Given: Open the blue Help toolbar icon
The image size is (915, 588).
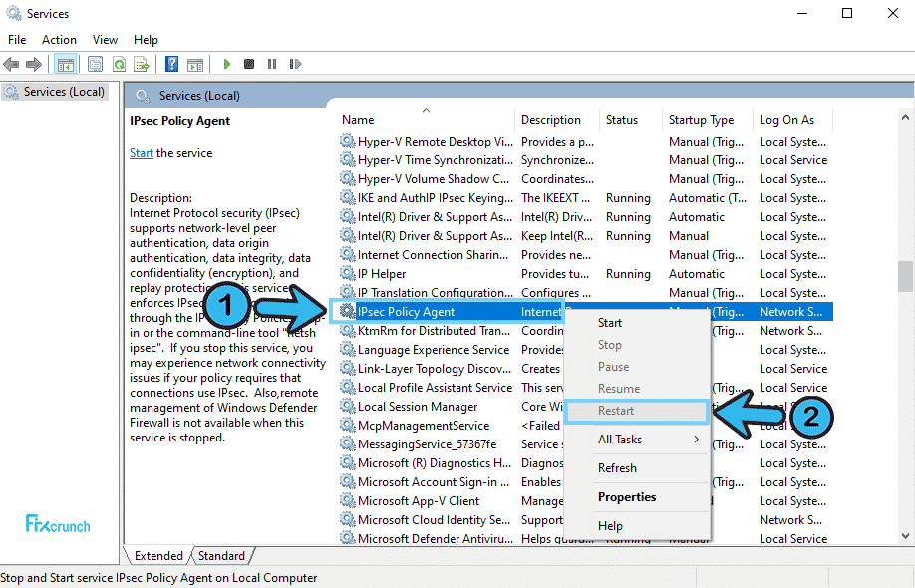Looking at the screenshot, I should point(171,64).
